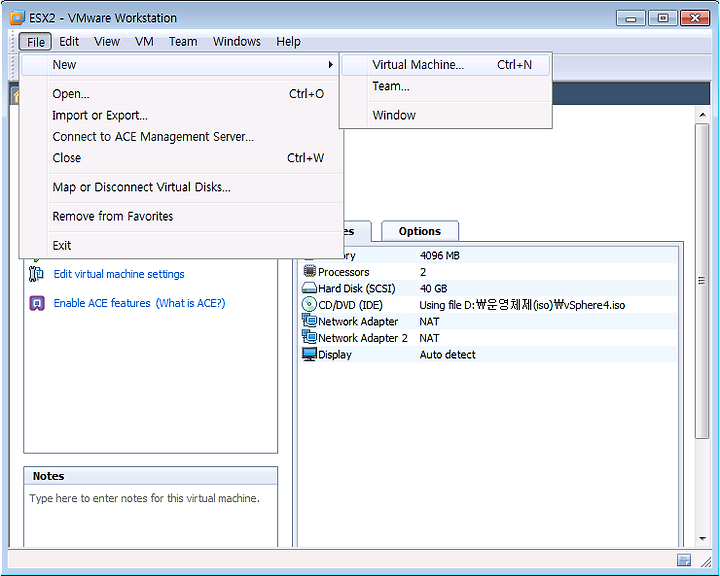Select the CD/DVD (IDE) row
The image size is (720, 576).
[x=489, y=305]
